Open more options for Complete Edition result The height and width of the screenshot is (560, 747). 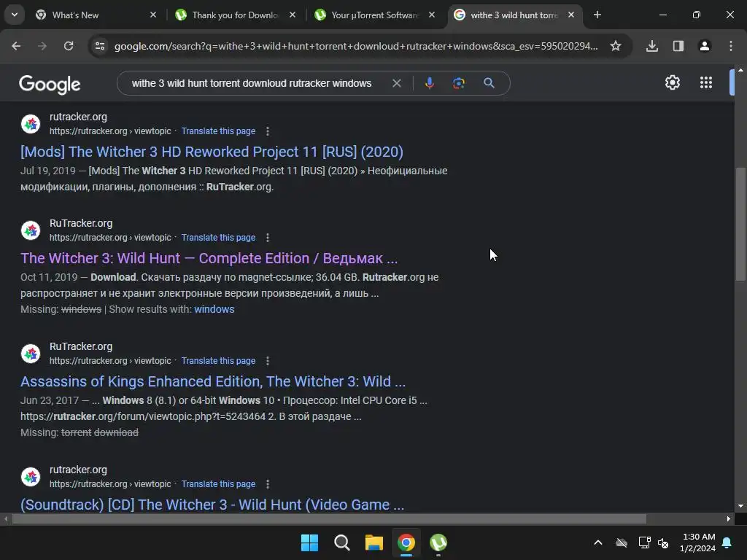pyautogui.click(x=268, y=238)
